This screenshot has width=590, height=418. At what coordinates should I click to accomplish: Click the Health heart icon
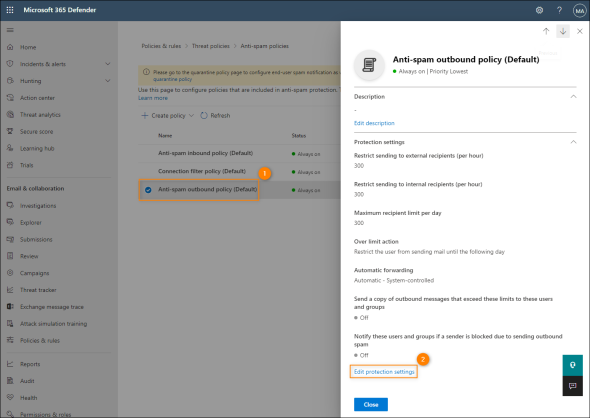[x=10, y=397]
